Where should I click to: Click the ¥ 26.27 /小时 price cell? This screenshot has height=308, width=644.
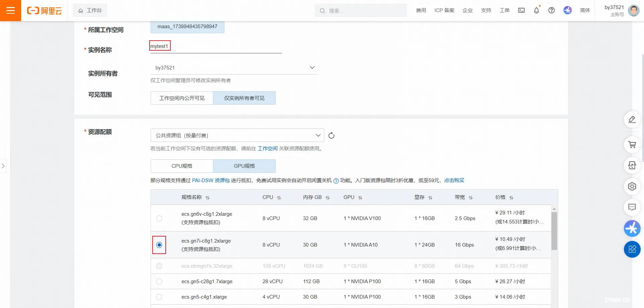pyautogui.click(x=510, y=281)
